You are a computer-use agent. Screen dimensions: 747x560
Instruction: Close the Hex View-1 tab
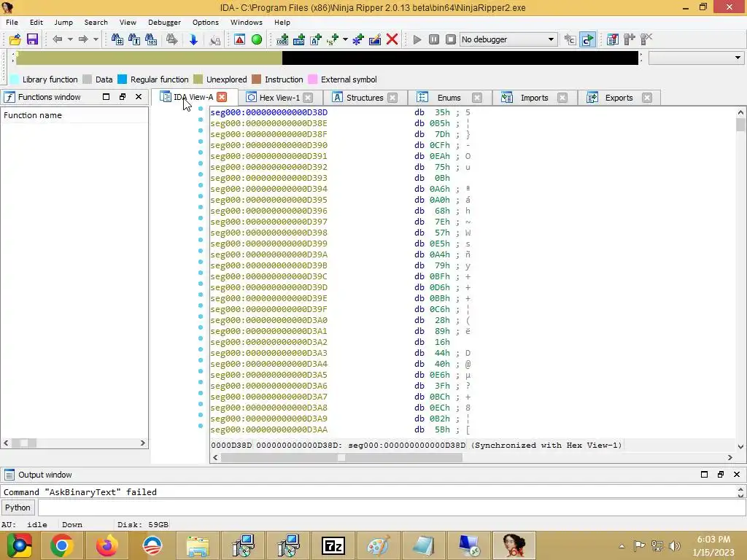(x=309, y=98)
